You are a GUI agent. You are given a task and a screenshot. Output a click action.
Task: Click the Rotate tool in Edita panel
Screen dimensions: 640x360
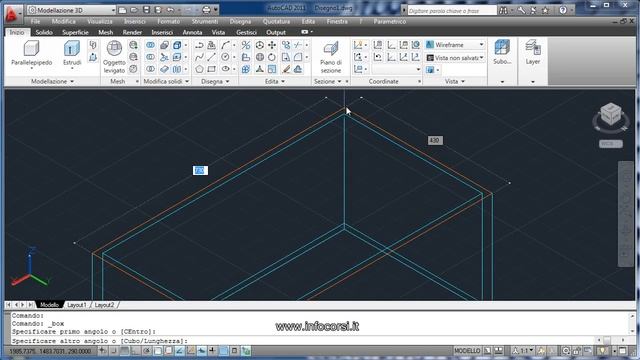pos(272,57)
